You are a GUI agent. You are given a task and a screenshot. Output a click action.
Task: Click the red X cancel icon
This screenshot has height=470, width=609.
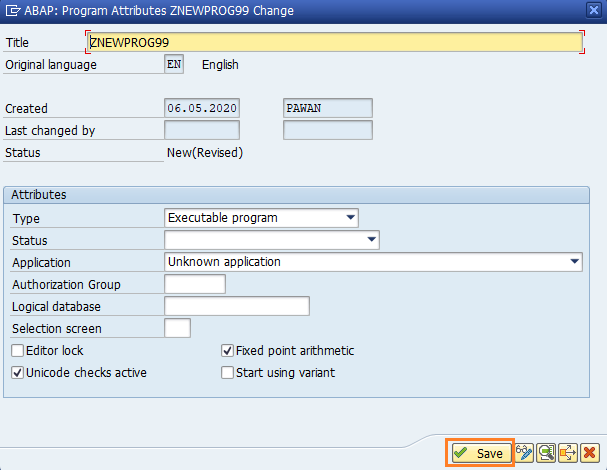click(x=590, y=453)
